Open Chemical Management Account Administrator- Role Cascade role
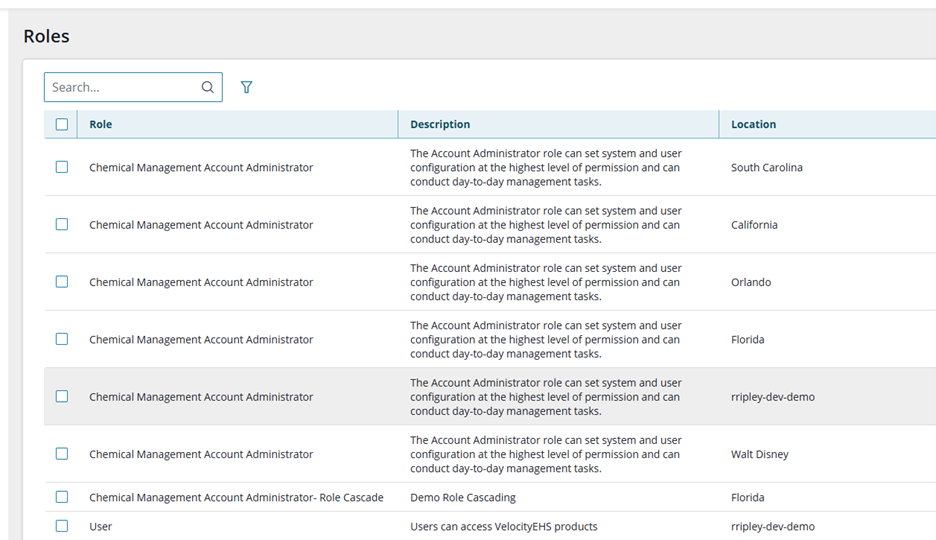936x540 pixels. (x=236, y=497)
